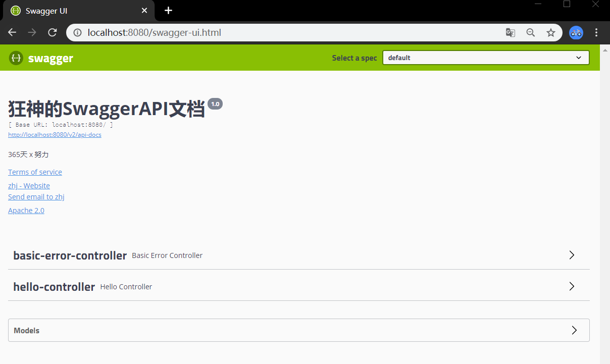Image resolution: width=610 pixels, height=364 pixels.
Task: Click the 365天 x 努力 description text
Action: [x=28, y=154]
